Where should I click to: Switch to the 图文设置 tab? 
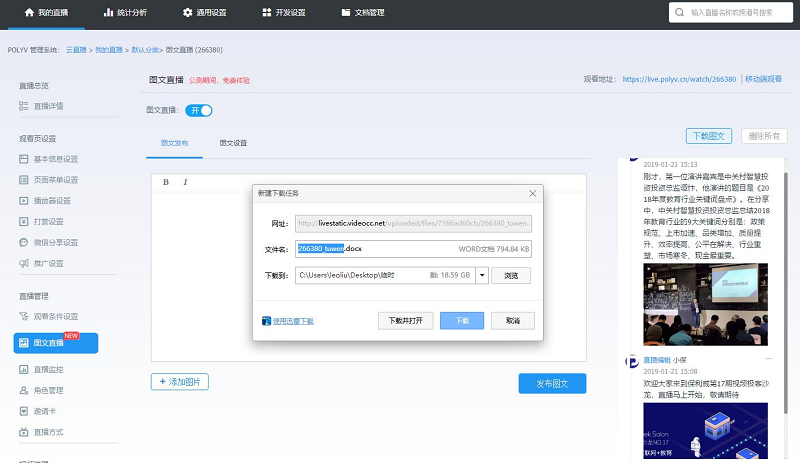(233, 143)
